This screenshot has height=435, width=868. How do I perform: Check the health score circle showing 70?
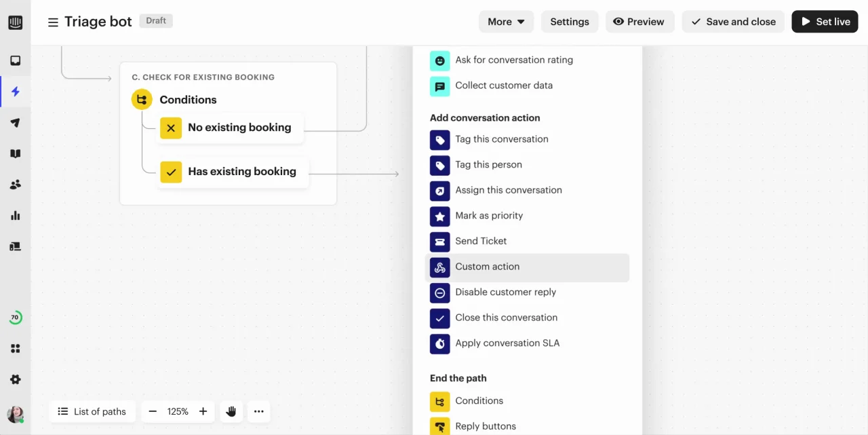click(x=15, y=317)
